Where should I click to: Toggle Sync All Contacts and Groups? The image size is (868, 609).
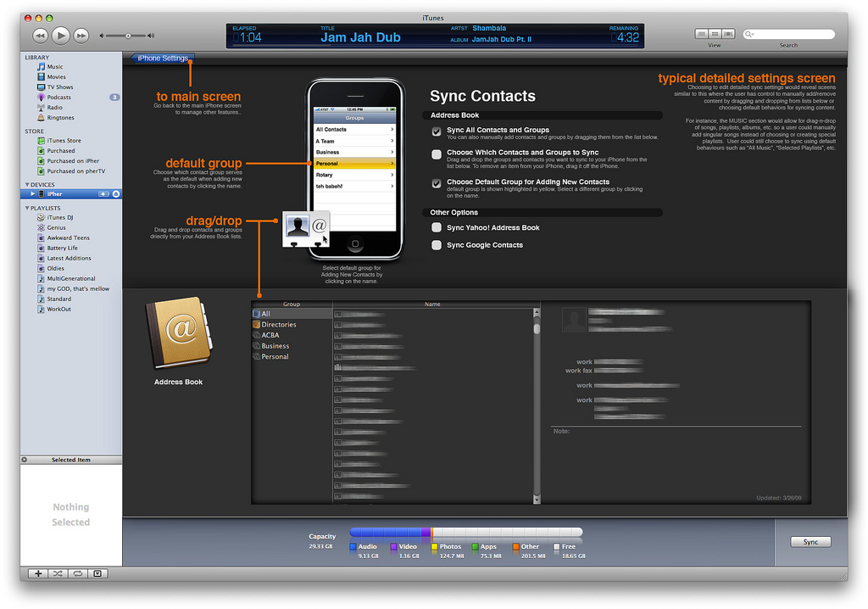pyautogui.click(x=437, y=131)
